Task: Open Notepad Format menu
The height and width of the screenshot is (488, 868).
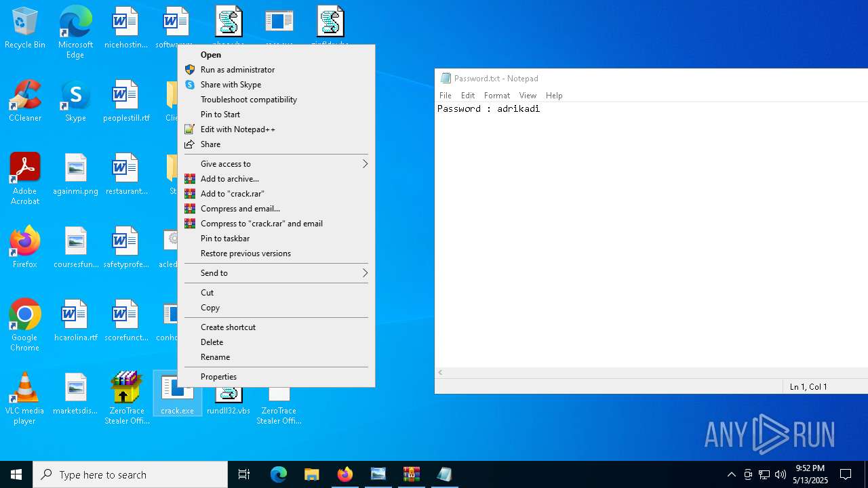Action: 496,96
